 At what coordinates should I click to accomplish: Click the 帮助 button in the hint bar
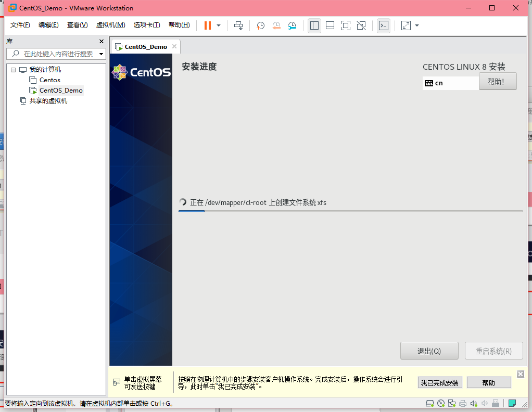pyautogui.click(x=489, y=383)
